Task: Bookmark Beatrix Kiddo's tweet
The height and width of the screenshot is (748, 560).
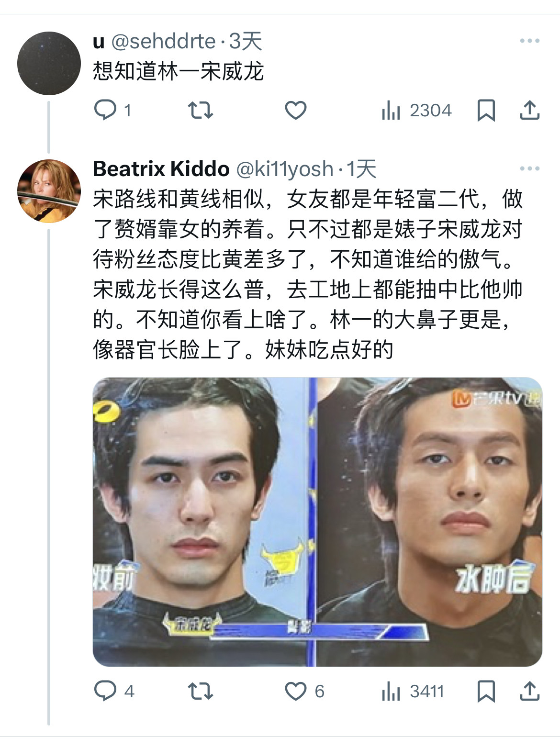Action: 486,691
